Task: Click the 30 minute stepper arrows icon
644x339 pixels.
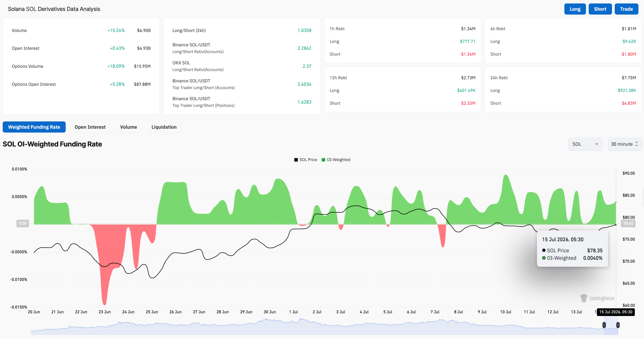Action: pos(637,144)
